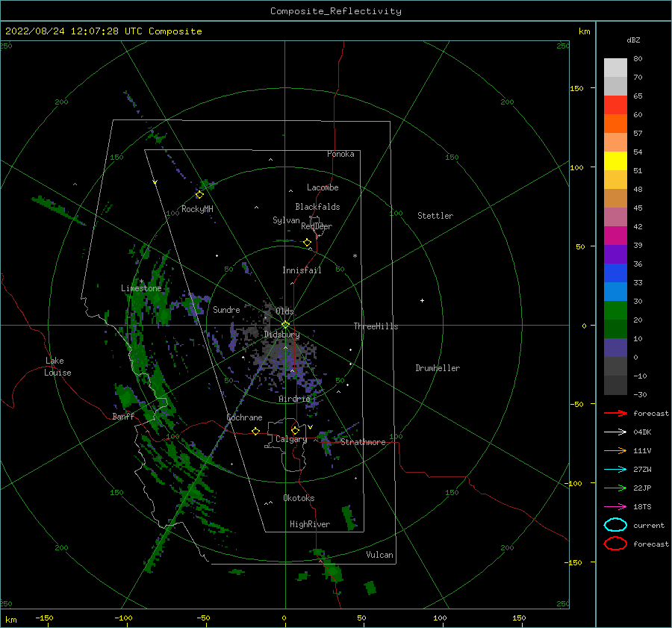The image size is (672, 628).
Task: Click the Drumheller town label
Action: click(x=438, y=368)
